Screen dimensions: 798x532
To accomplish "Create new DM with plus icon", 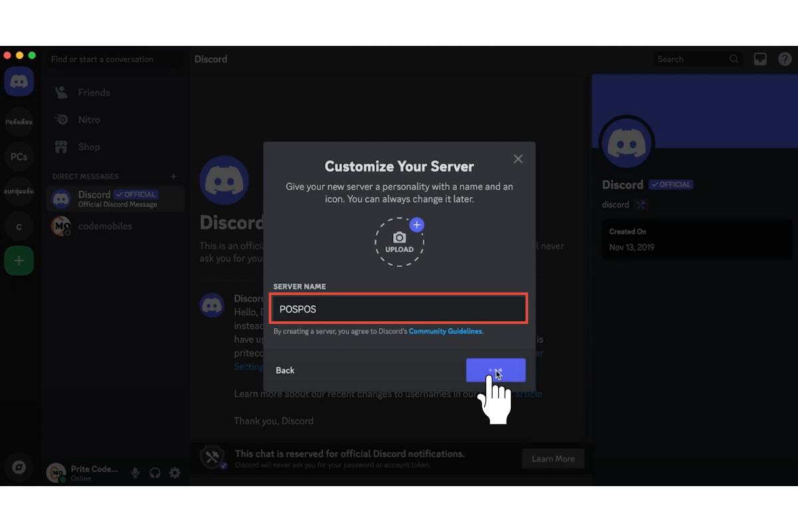I will click(174, 176).
